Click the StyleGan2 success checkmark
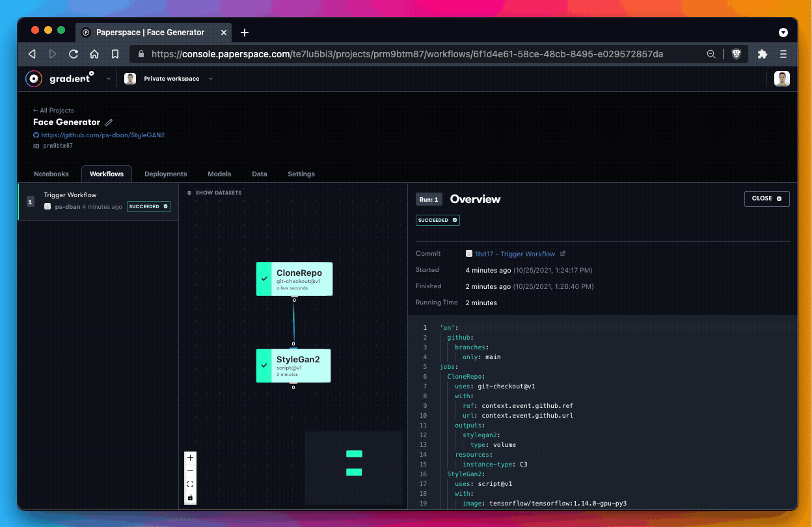The height and width of the screenshot is (527, 812). [x=264, y=366]
